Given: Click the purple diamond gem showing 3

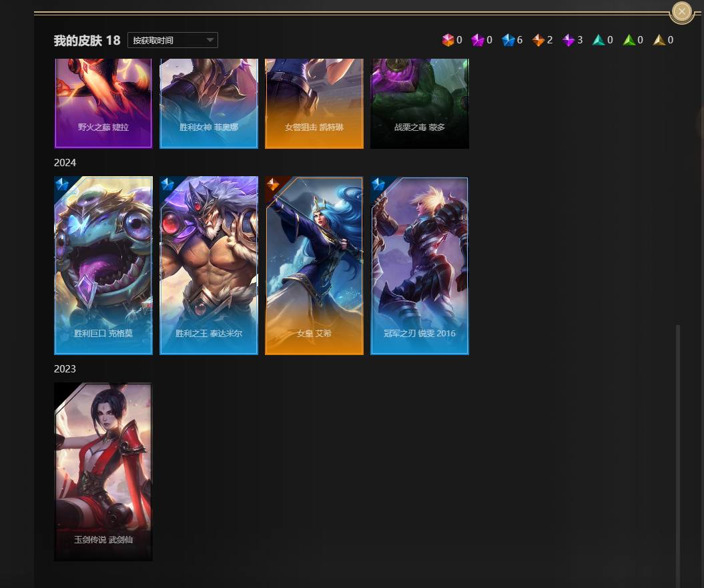Looking at the screenshot, I should [569, 40].
